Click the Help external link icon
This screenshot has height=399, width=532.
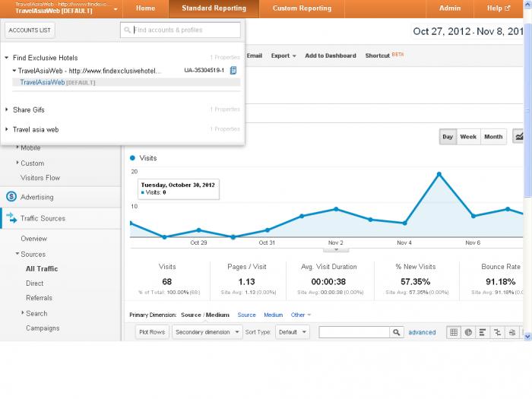point(507,8)
